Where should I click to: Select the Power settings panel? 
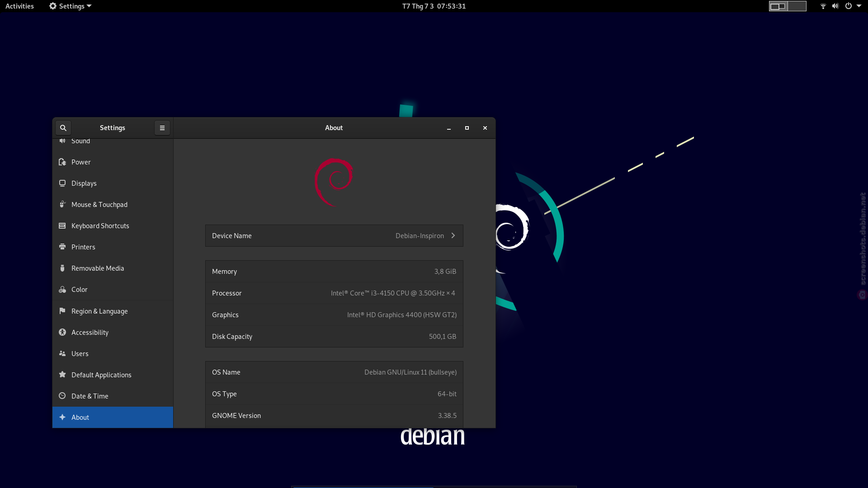[113, 162]
